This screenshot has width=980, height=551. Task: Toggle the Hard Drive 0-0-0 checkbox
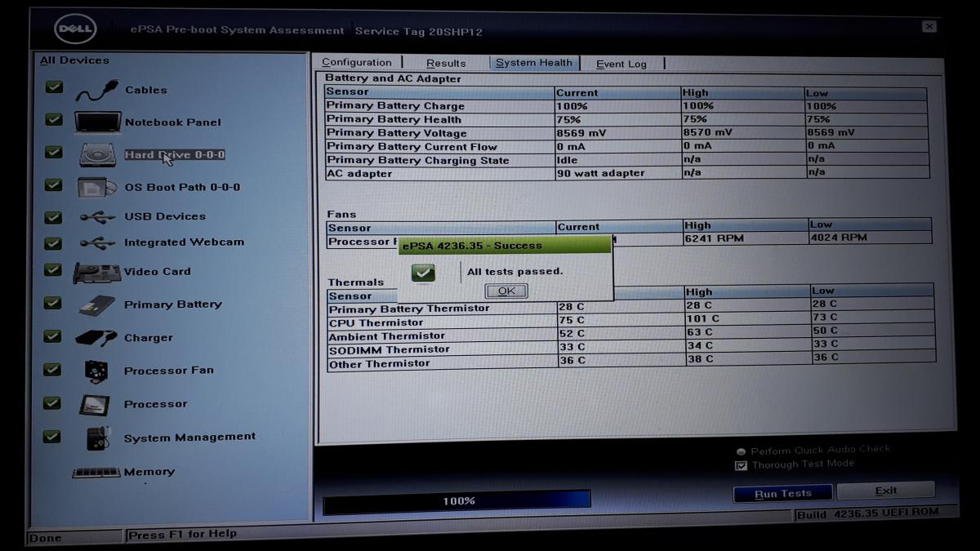(54, 152)
